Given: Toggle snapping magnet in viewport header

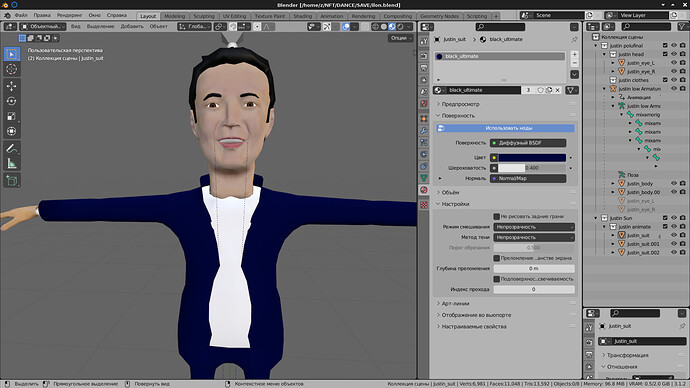Looking at the screenshot, I should (x=233, y=26).
